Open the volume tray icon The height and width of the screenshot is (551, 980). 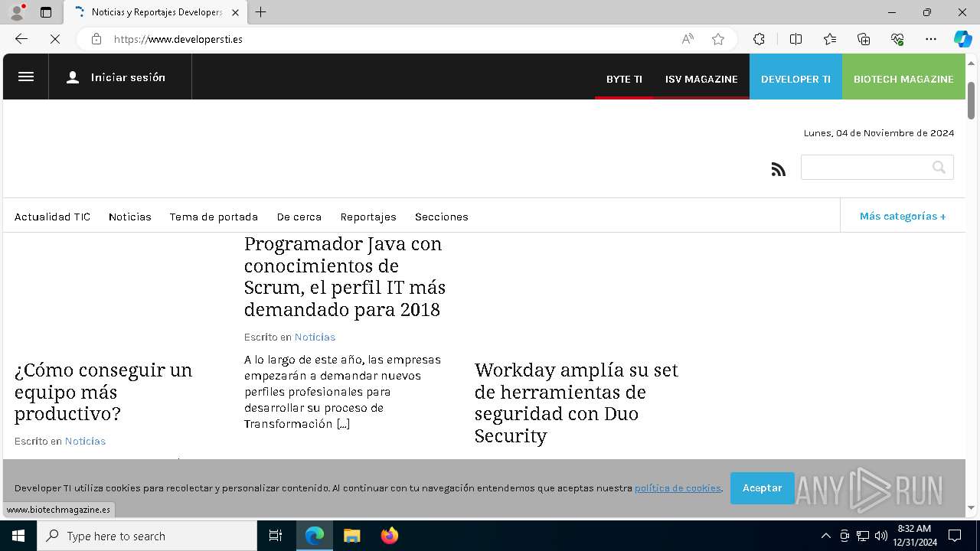tap(881, 536)
